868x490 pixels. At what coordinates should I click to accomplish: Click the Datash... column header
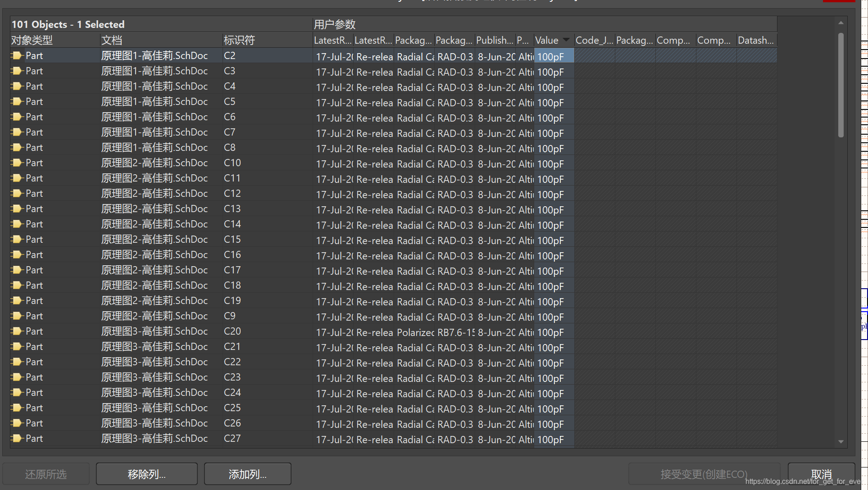pyautogui.click(x=757, y=40)
